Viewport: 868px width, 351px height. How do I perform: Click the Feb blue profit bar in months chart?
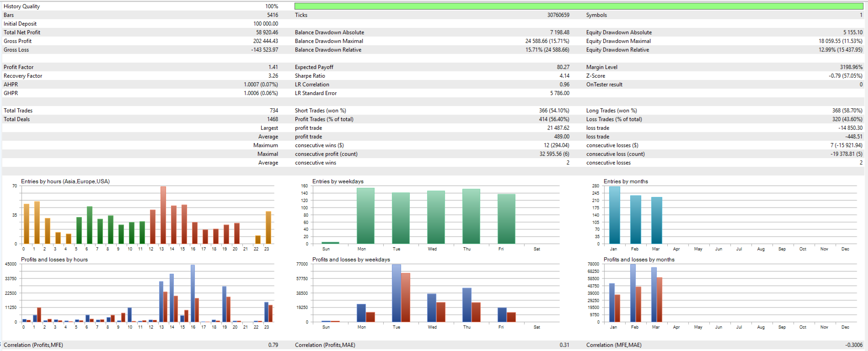633,293
